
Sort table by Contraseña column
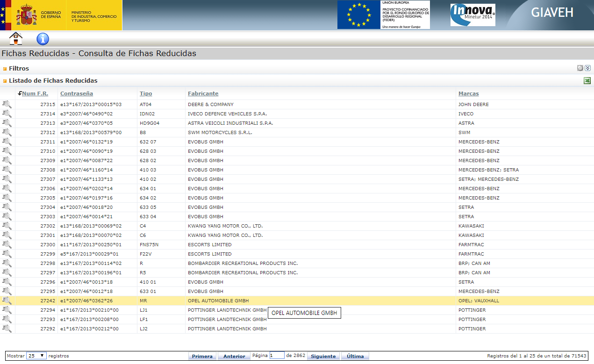click(x=77, y=93)
